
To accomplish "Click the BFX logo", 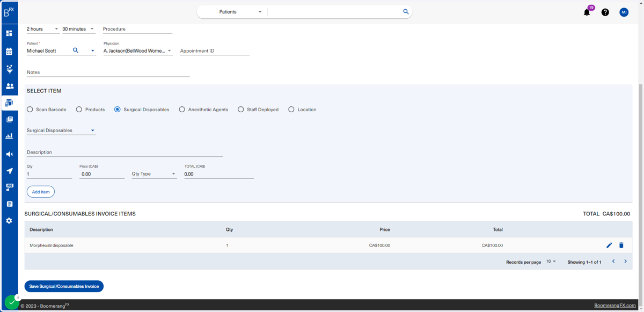I will click(x=9, y=12).
